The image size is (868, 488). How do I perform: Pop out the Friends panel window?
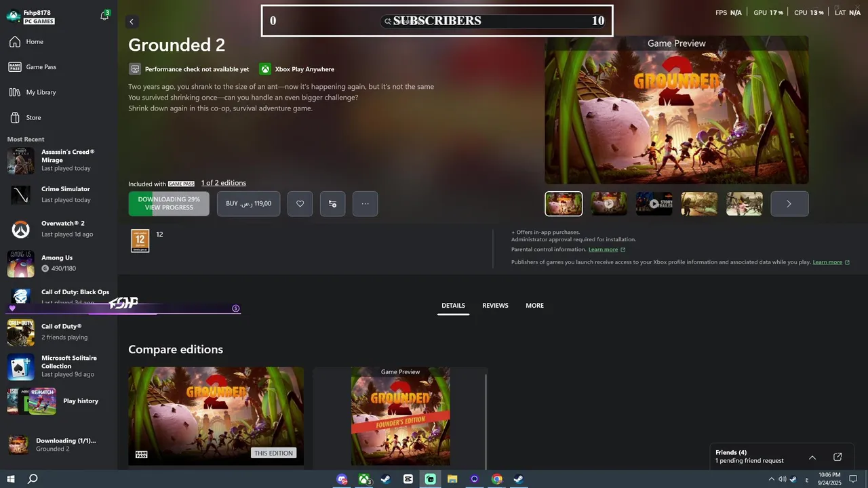837,457
